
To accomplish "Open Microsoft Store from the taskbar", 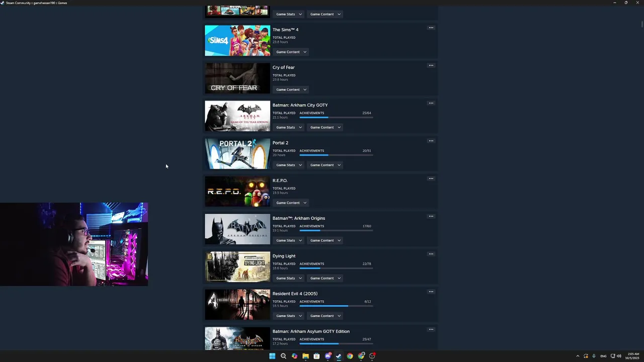I will [x=316, y=356].
